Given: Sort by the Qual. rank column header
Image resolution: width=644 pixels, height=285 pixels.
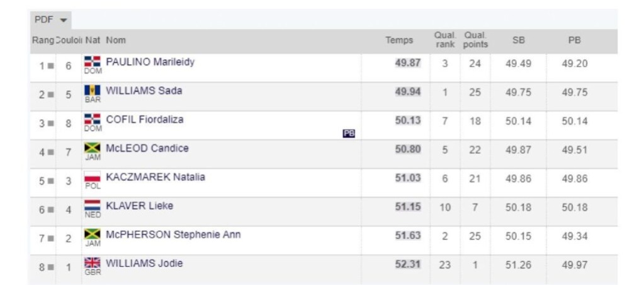Looking at the screenshot, I should pyautogui.click(x=445, y=40).
